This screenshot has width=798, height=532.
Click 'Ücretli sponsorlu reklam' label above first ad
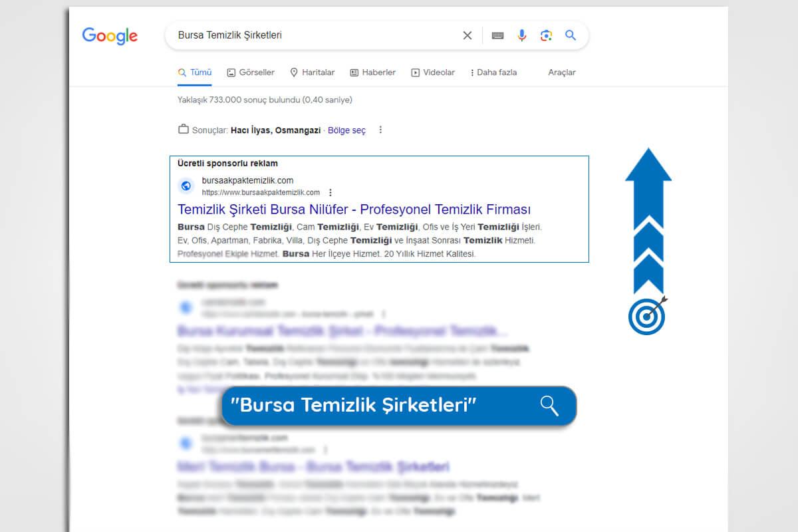[x=227, y=164]
